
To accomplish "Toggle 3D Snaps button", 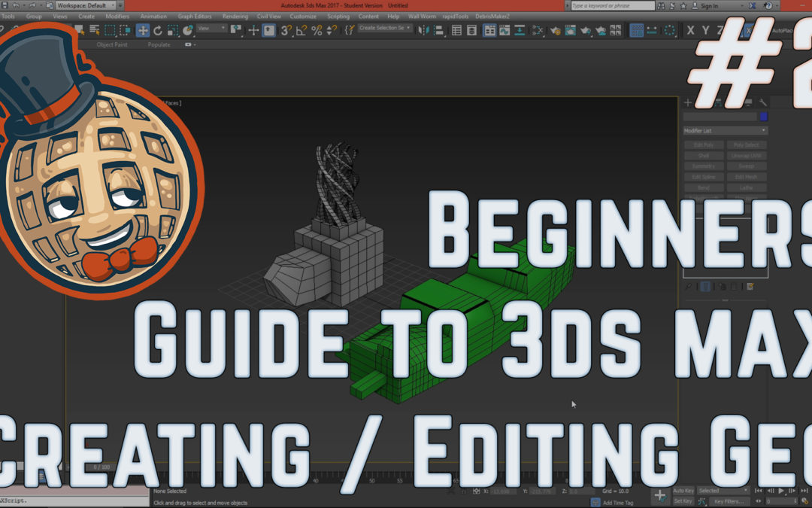I will click(x=286, y=30).
